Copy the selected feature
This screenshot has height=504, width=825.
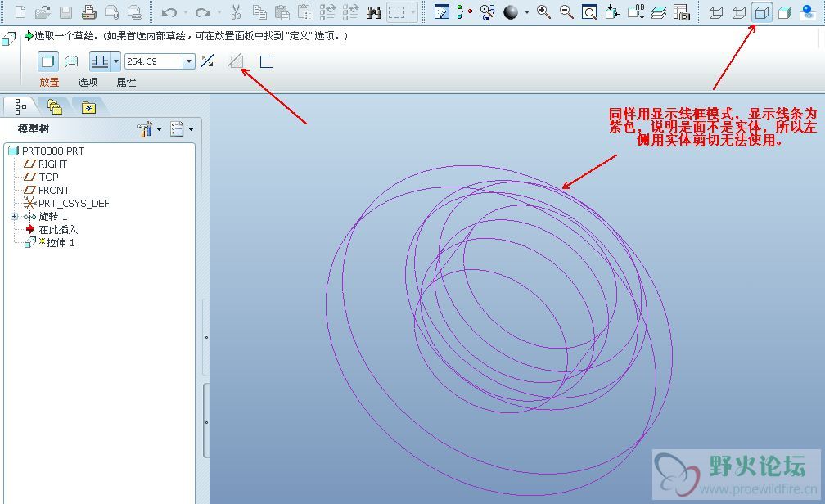click(x=259, y=11)
